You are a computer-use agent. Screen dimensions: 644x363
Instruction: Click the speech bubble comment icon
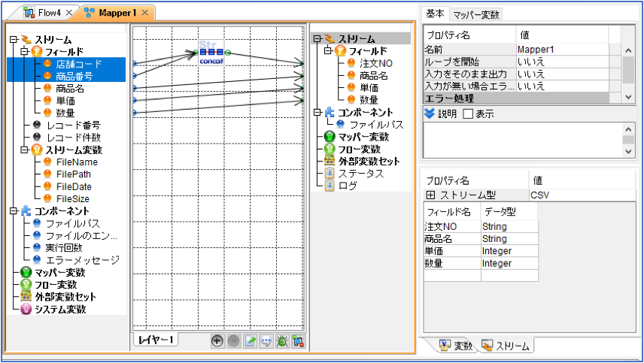(266, 341)
